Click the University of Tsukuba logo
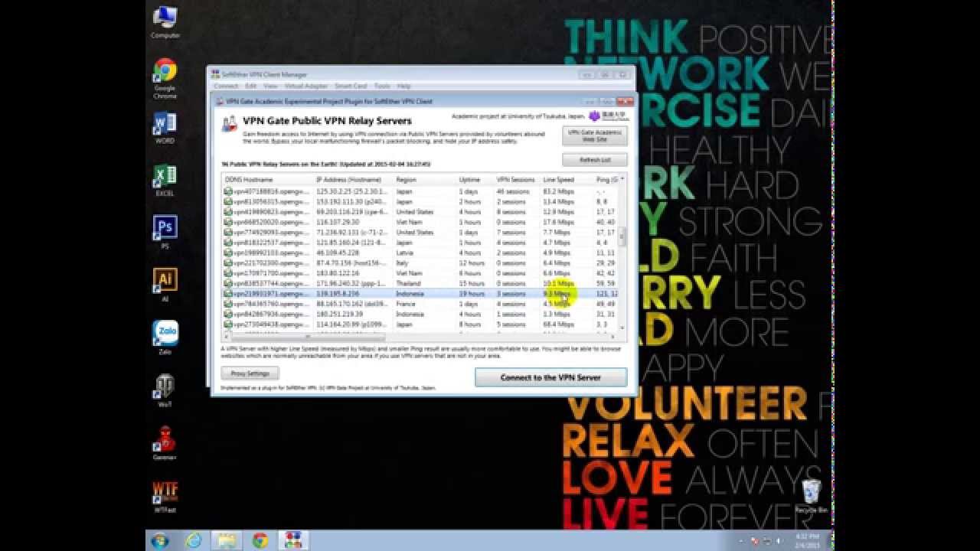This screenshot has height=551, width=980. tap(609, 116)
